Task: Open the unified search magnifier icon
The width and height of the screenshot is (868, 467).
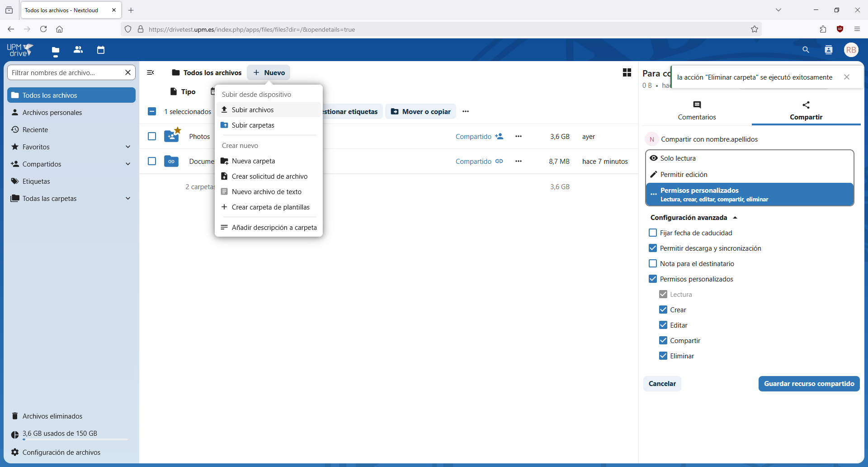Action: tap(806, 50)
